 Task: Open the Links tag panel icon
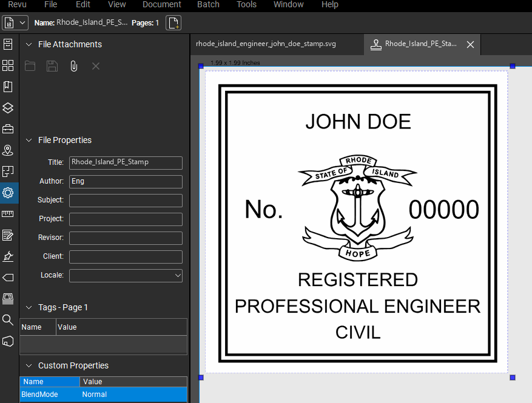[8, 278]
